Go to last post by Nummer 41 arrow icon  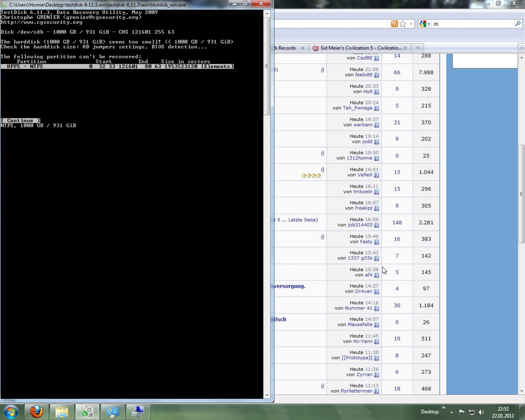(x=376, y=308)
